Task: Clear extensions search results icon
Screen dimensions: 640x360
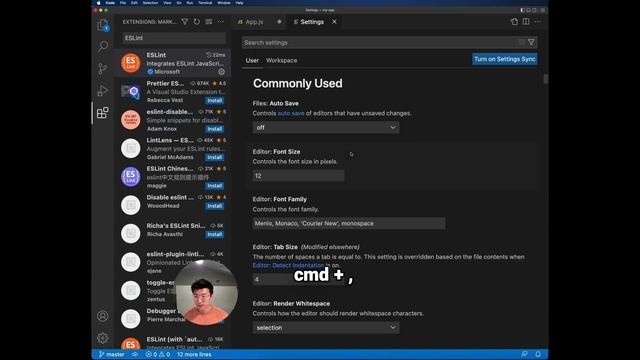Action: 209,22
